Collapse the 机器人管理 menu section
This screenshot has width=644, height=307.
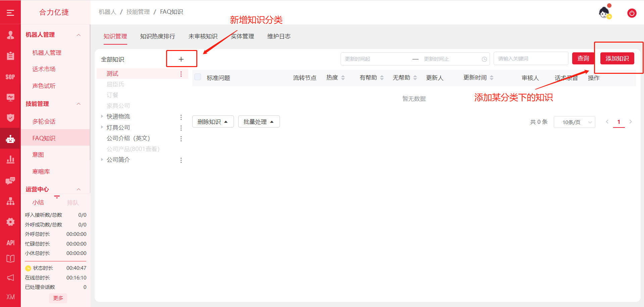coord(79,35)
